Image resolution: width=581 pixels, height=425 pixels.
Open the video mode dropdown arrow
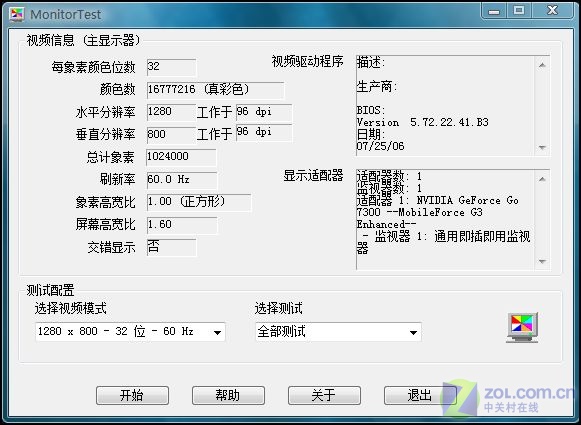[218, 332]
